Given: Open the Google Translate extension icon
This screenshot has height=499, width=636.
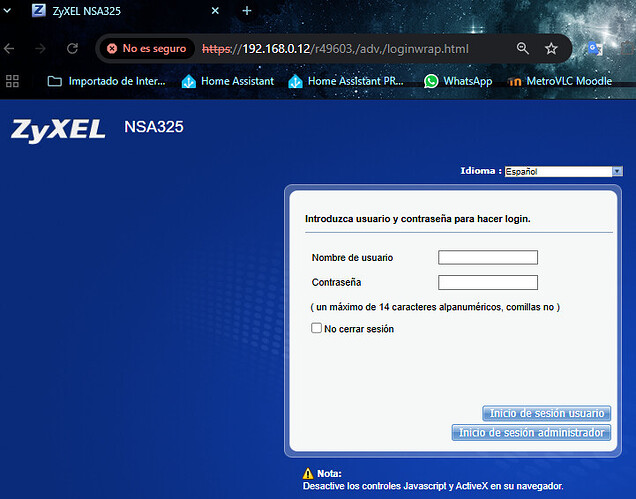Looking at the screenshot, I should pyautogui.click(x=595, y=49).
